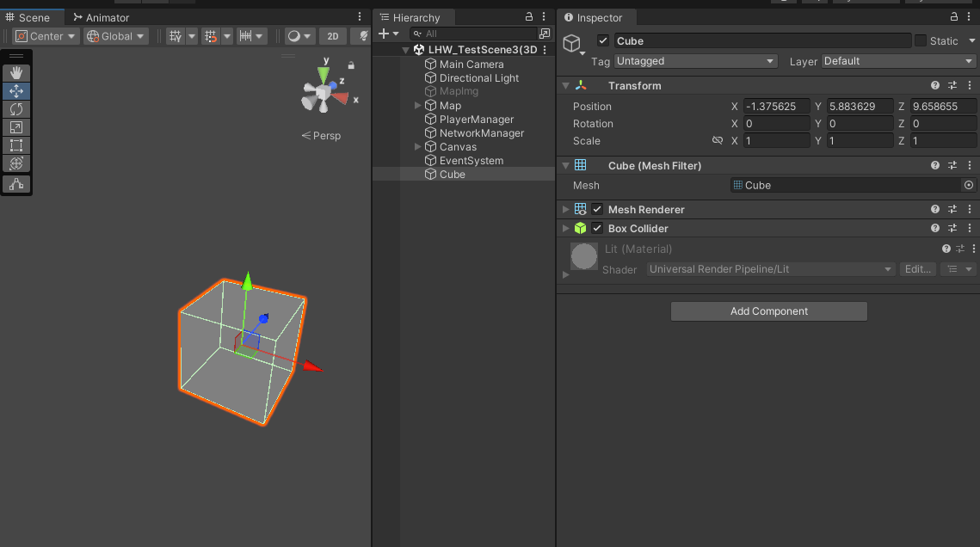Screen dimensions: 980x547
Task: Select the Hand (View) tool
Action: (x=16, y=73)
